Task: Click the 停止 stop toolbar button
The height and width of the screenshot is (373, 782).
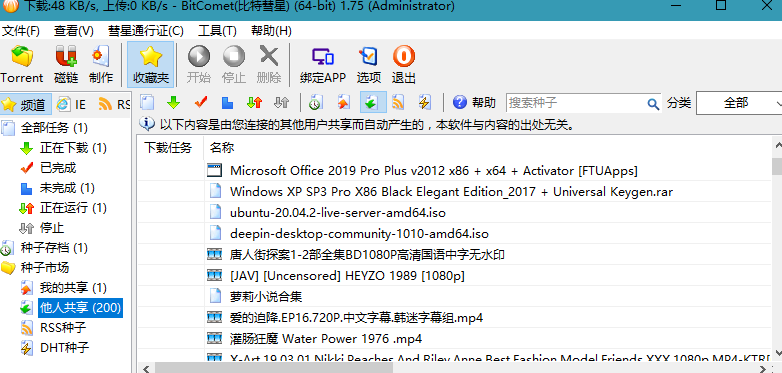Action: coord(233,64)
